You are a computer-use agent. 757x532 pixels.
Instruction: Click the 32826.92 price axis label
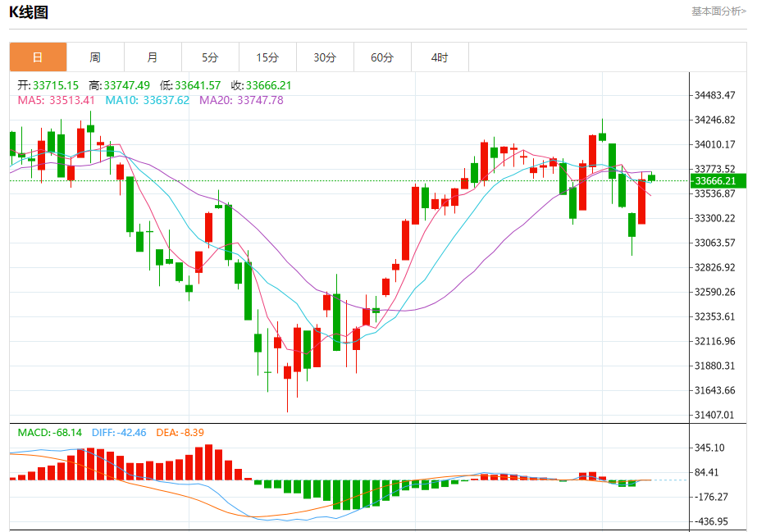(x=714, y=267)
